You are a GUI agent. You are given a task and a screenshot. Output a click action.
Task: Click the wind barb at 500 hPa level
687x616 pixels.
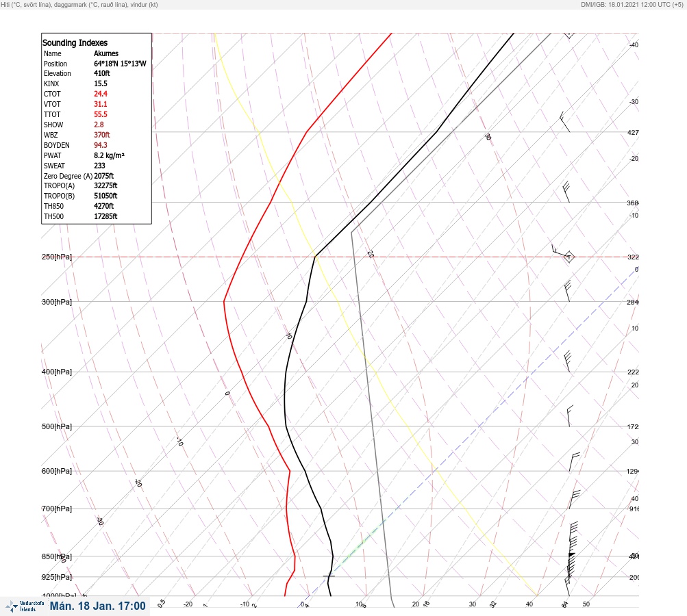[570, 416]
